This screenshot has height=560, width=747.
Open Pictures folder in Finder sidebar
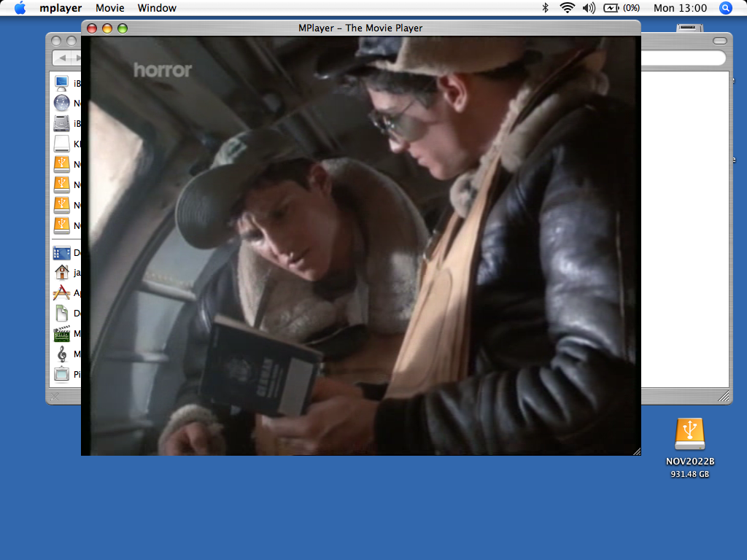point(61,374)
